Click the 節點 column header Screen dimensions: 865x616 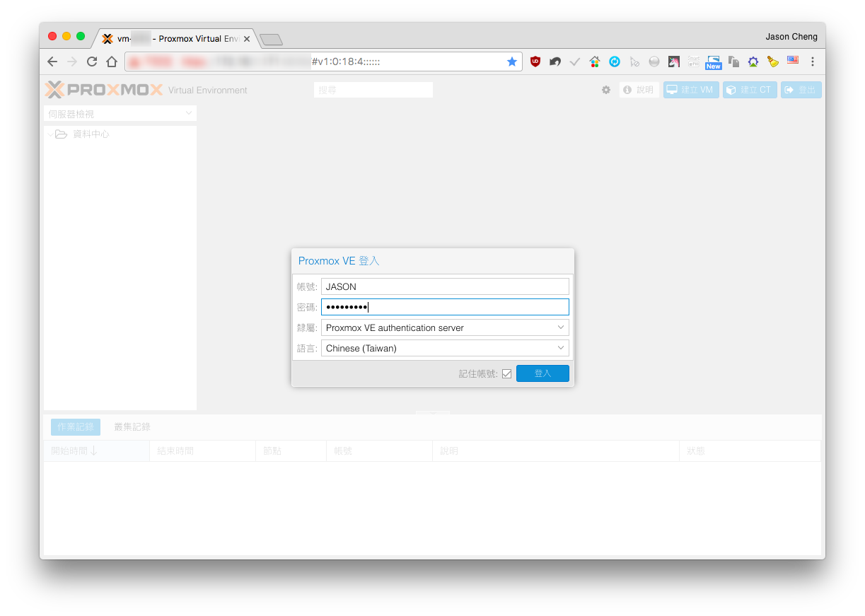coord(291,451)
